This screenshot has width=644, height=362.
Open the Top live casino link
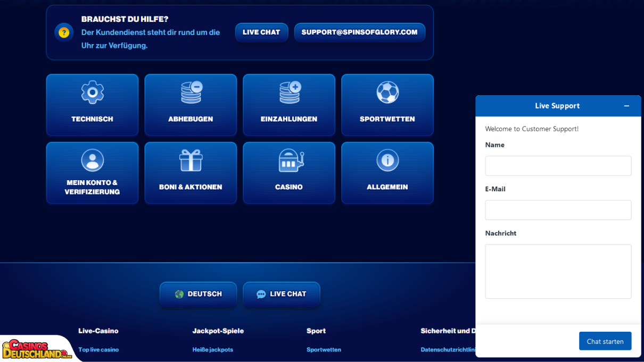(98, 350)
